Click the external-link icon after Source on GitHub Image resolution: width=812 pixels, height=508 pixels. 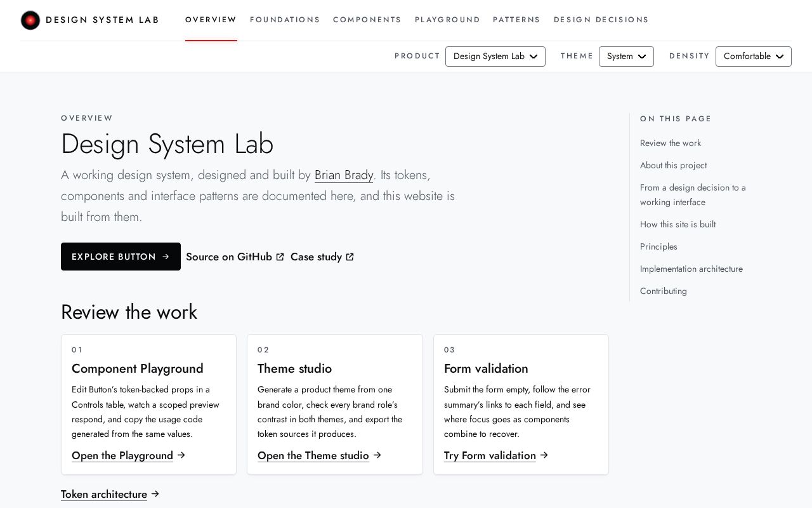click(x=280, y=257)
